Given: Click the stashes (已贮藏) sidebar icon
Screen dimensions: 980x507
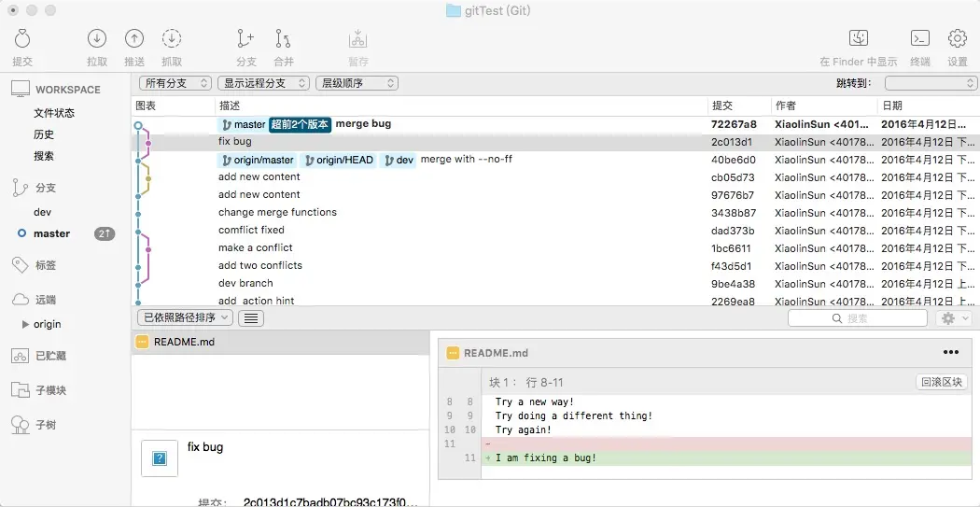Looking at the screenshot, I should coord(21,356).
